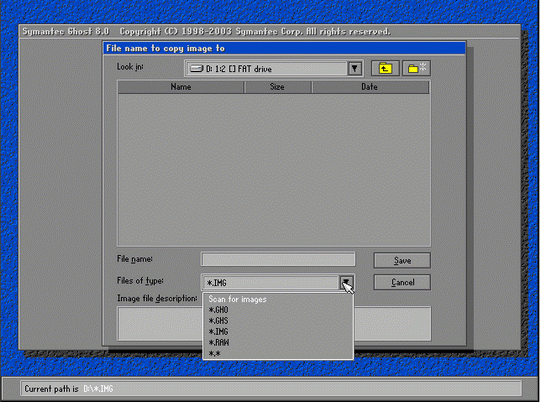Click the Cancel button

(x=402, y=282)
